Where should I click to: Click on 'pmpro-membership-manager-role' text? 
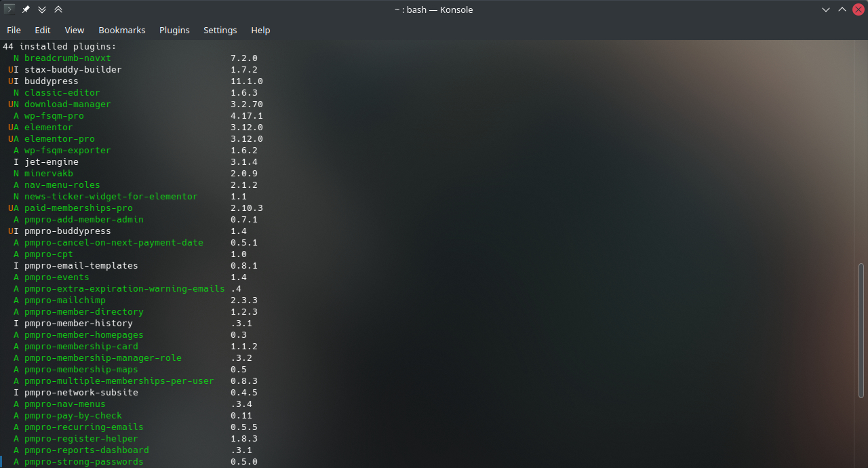click(103, 358)
